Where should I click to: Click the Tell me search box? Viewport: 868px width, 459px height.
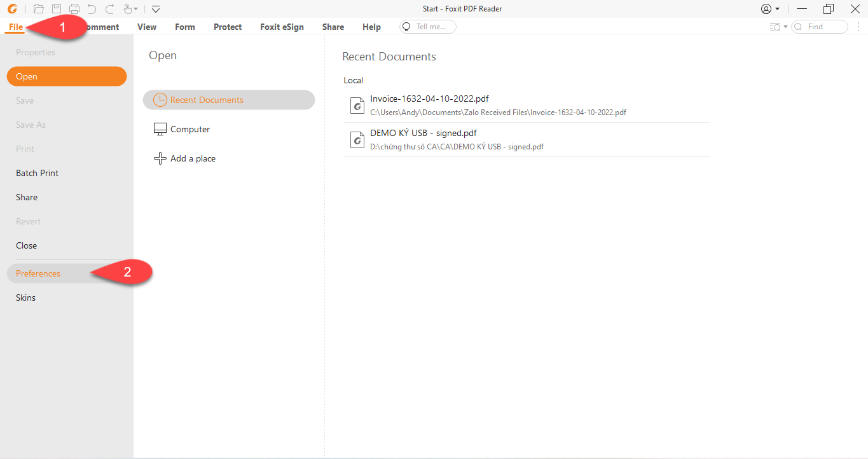tap(427, 27)
